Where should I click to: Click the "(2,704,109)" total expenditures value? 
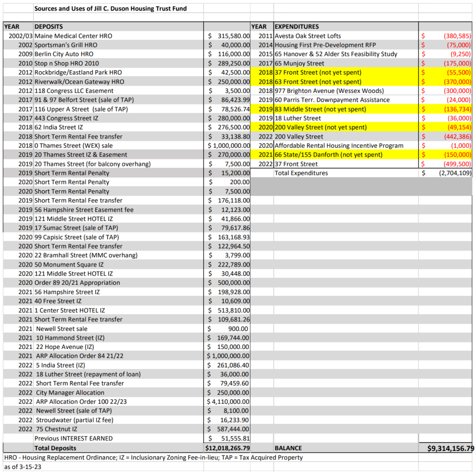[456, 173]
